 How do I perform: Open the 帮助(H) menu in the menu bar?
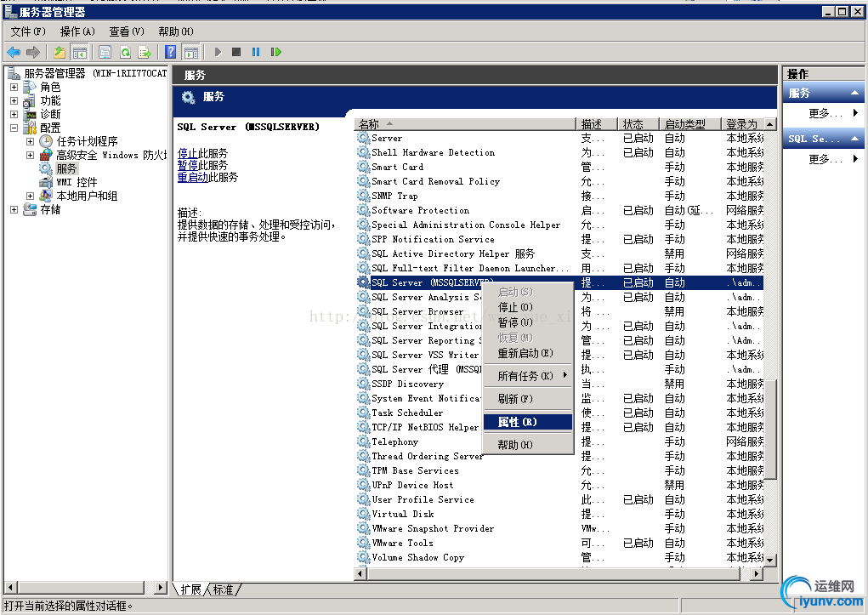[x=176, y=31]
